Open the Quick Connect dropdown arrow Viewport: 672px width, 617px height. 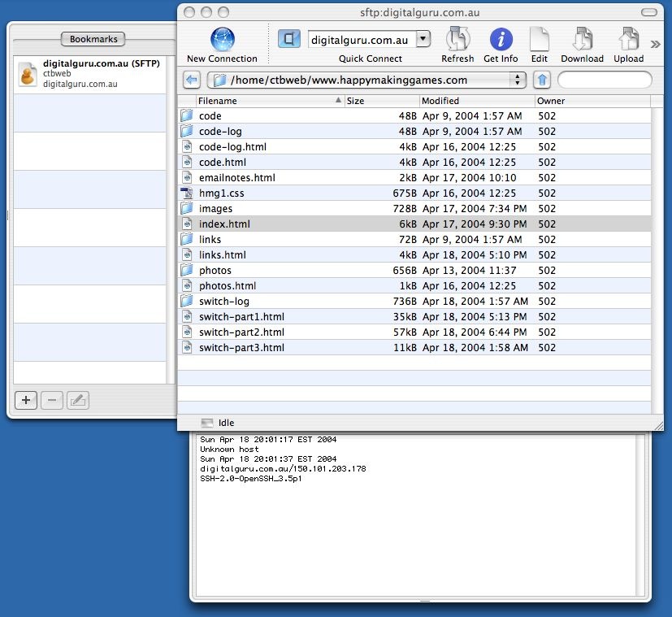pos(423,39)
